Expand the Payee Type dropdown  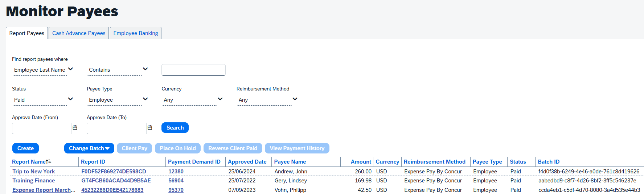coord(118,100)
